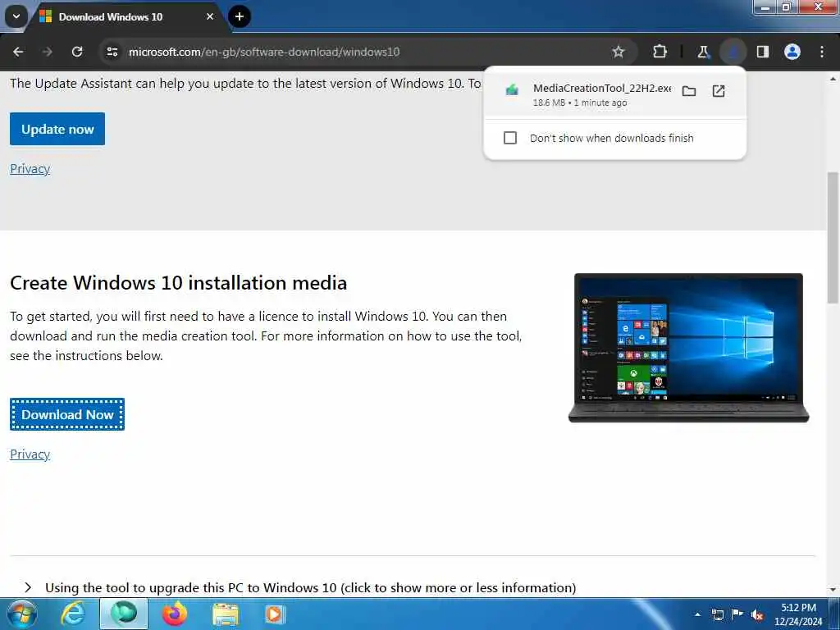Open the tab search dropdown
Image resolution: width=840 pixels, height=630 pixels.
coord(16,16)
